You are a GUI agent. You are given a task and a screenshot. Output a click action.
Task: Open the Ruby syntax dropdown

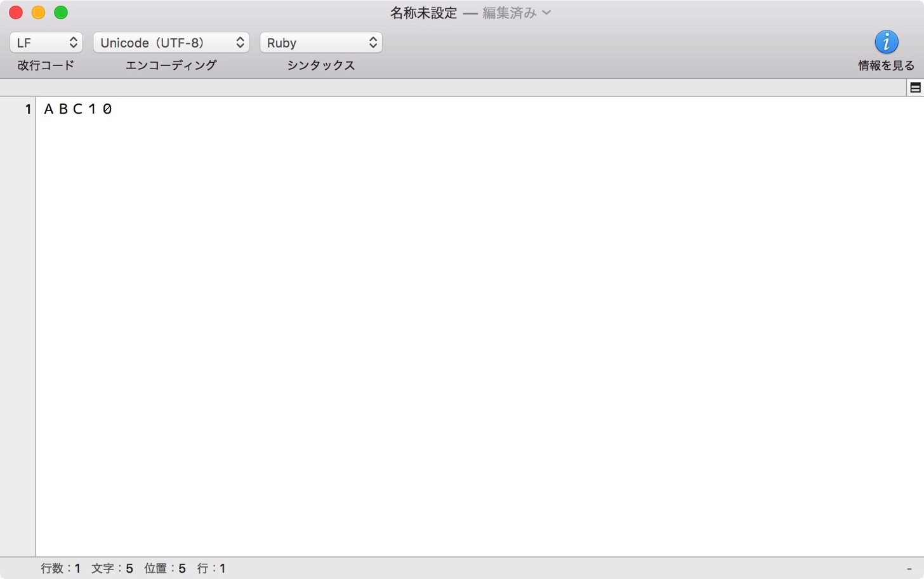pyautogui.click(x=321, y=43)
